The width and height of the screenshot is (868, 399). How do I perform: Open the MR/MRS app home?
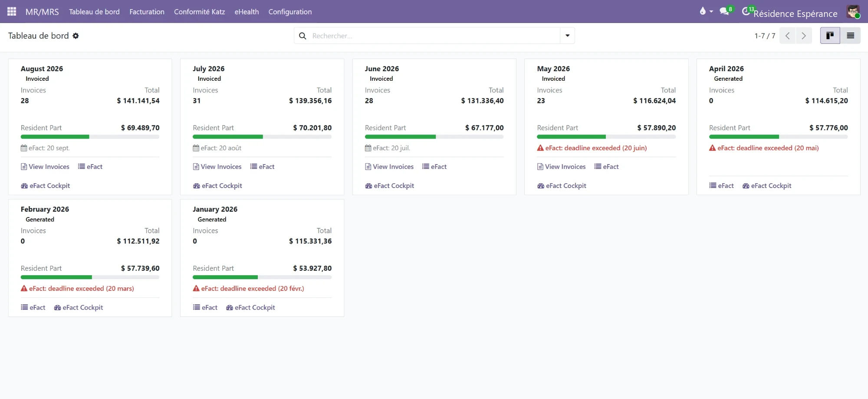42,12
